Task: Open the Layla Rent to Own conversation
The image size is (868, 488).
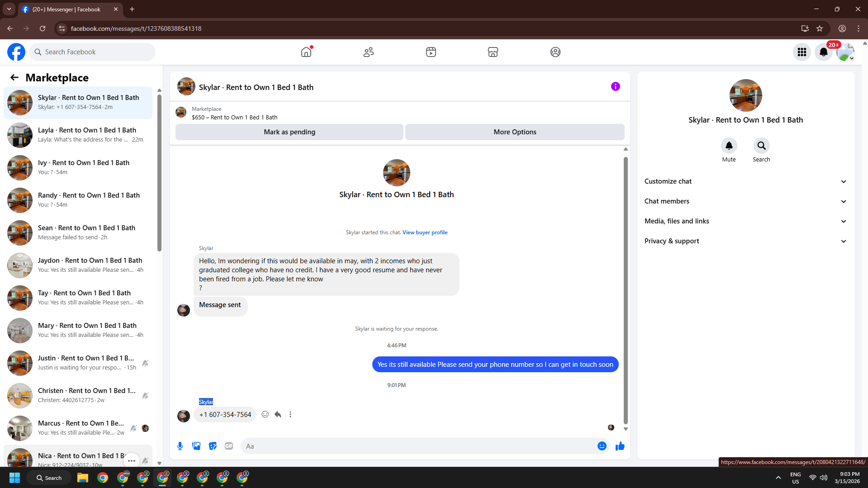Action: coord(78,135)
